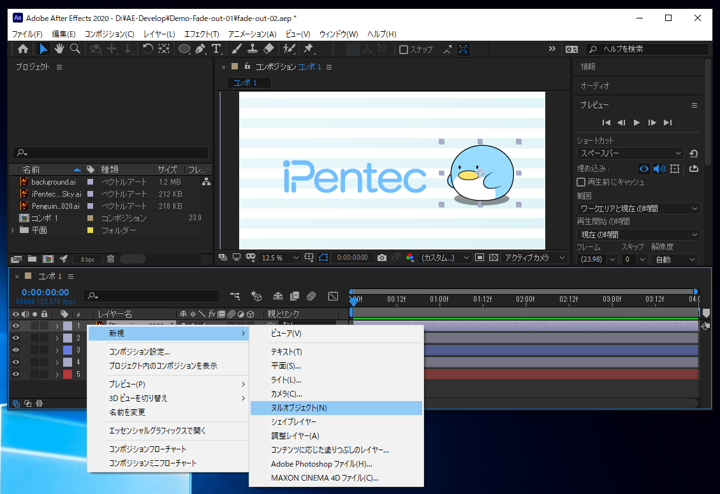Screen dimensions: 720x494
Task: Hide layer 5 with its eye icon
Action: [16, 374]
